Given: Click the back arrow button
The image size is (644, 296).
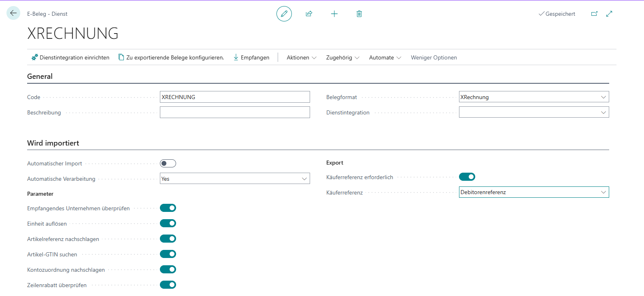Looking at the screenshot, I should pos(13,13).
